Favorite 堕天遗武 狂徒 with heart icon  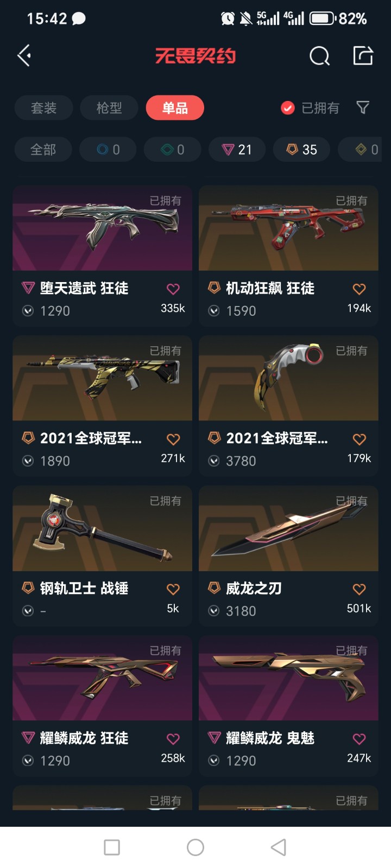173,289
